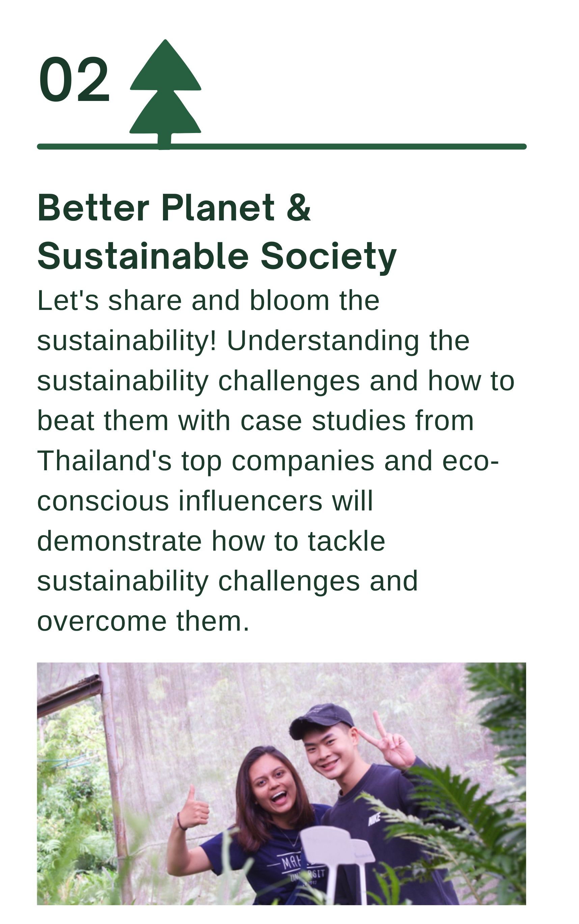Click the words "Thailand's top companies"

[x=205, y=461]
